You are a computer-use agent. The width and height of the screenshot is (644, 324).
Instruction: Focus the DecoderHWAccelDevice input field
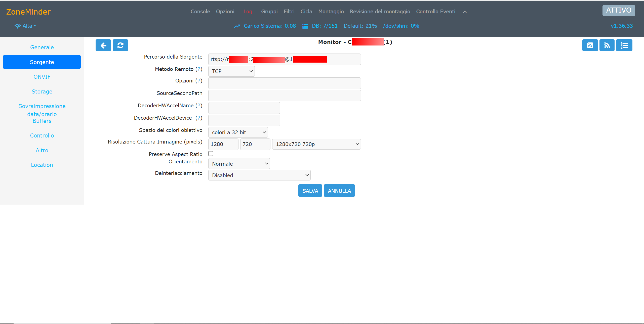[x=244, y=120]
